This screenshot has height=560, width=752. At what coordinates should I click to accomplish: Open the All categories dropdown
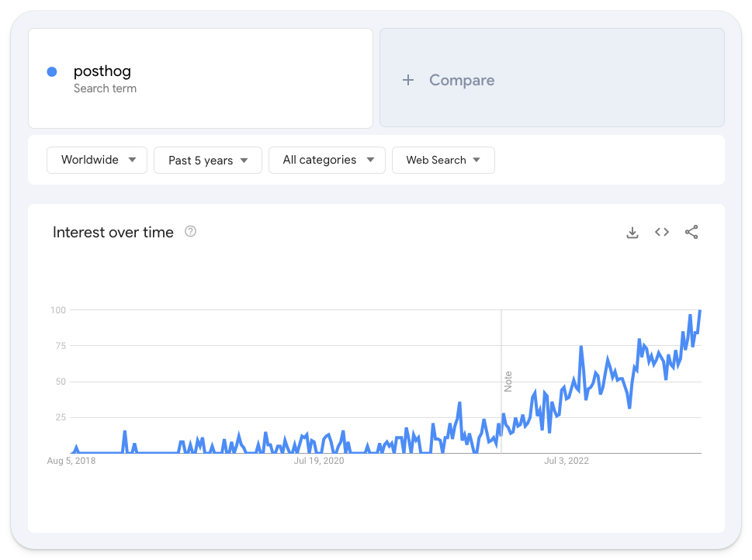pyautogui.click(x=327, y=160)
